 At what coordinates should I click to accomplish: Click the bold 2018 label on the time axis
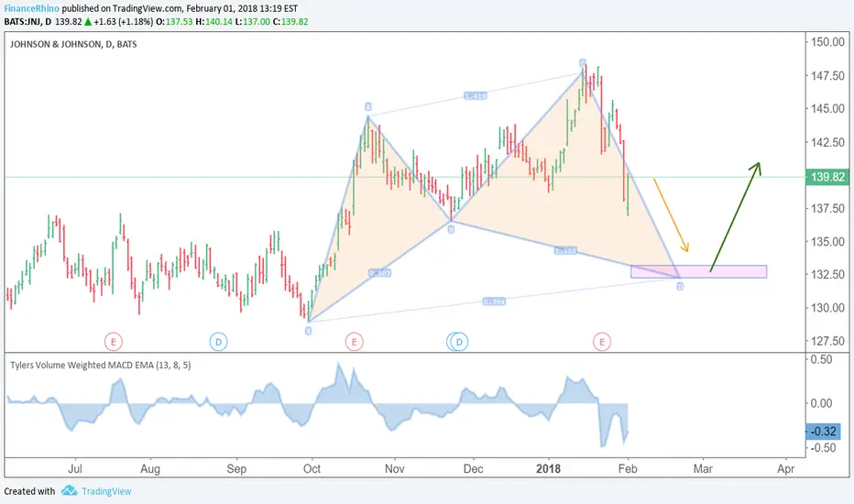click(548, 468)
